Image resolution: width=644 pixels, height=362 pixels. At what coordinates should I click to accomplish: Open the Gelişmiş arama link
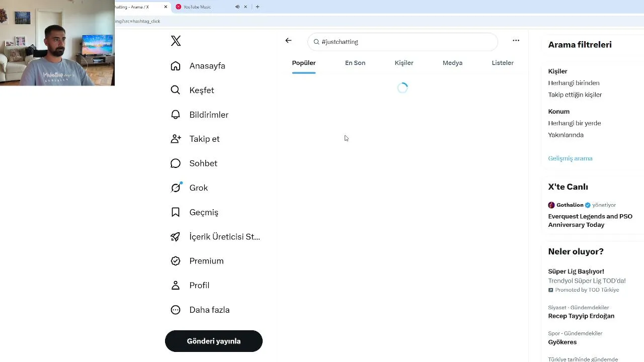pos(570,158)
